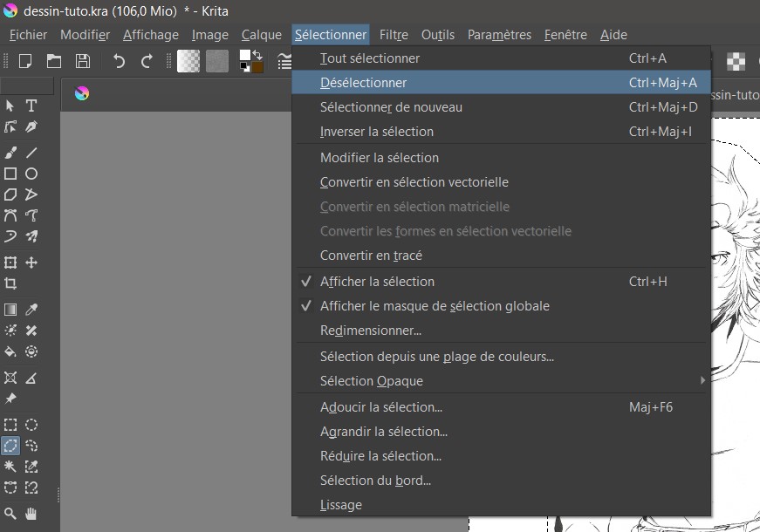Select the Select Shapes arrow tool
Screen dimensions: 760x532
point(10,106)
